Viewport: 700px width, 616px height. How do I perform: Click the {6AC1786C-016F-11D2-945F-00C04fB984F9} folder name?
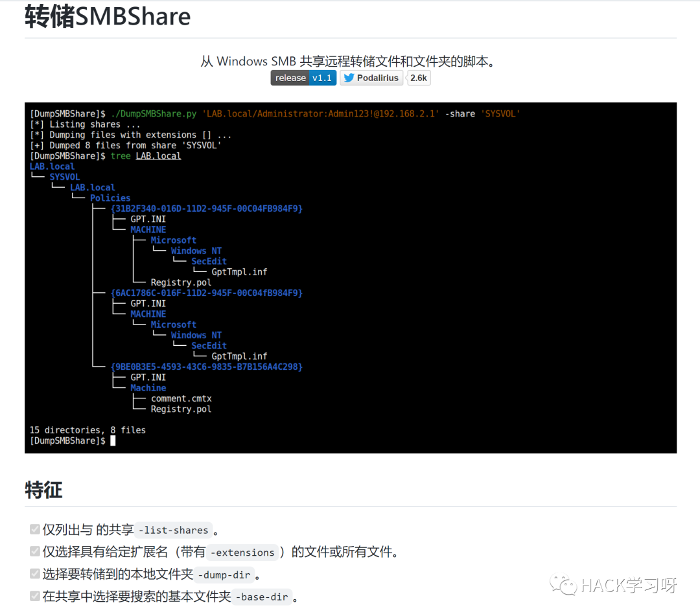point(207,293)
